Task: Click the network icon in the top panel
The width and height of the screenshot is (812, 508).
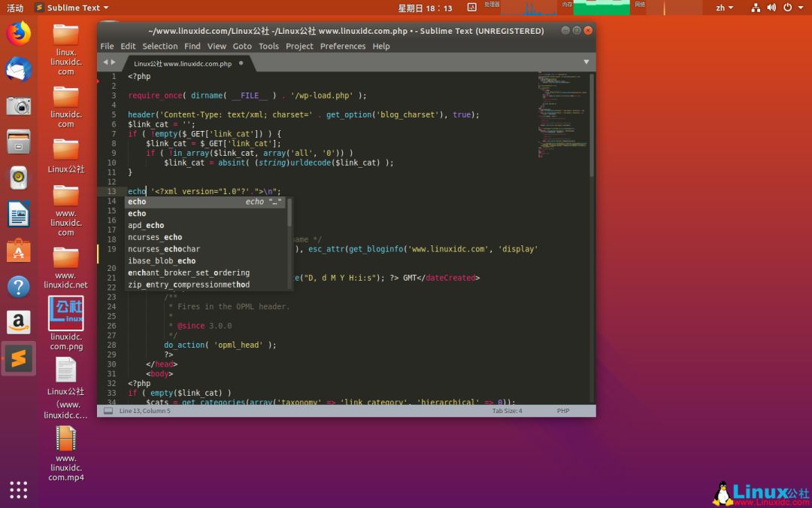Action: pyautogui.click(x=756, y=8)
